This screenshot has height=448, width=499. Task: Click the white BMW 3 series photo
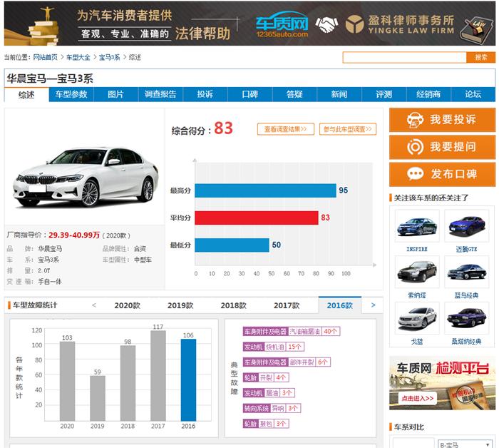pyautogui.click(x=85, y=177)
